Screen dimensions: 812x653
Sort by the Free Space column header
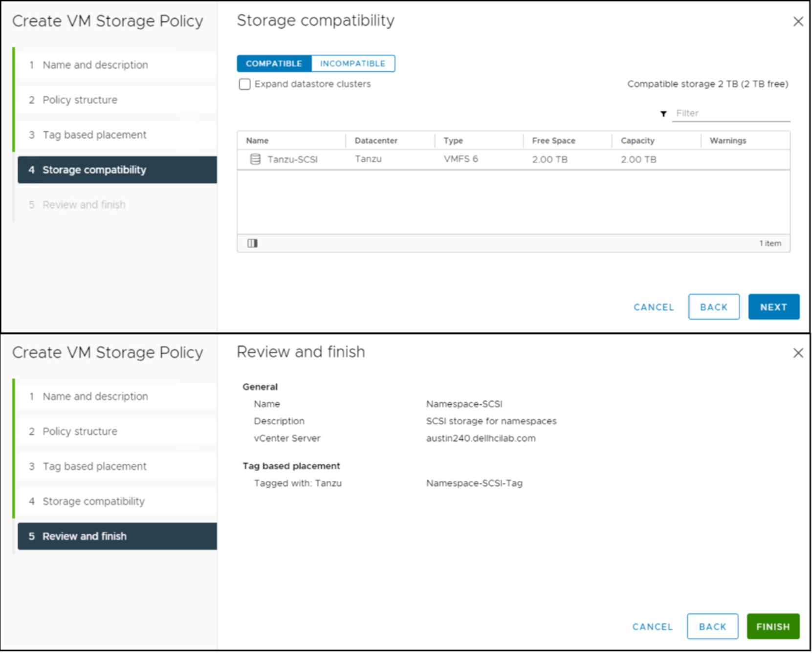(553, 141)
